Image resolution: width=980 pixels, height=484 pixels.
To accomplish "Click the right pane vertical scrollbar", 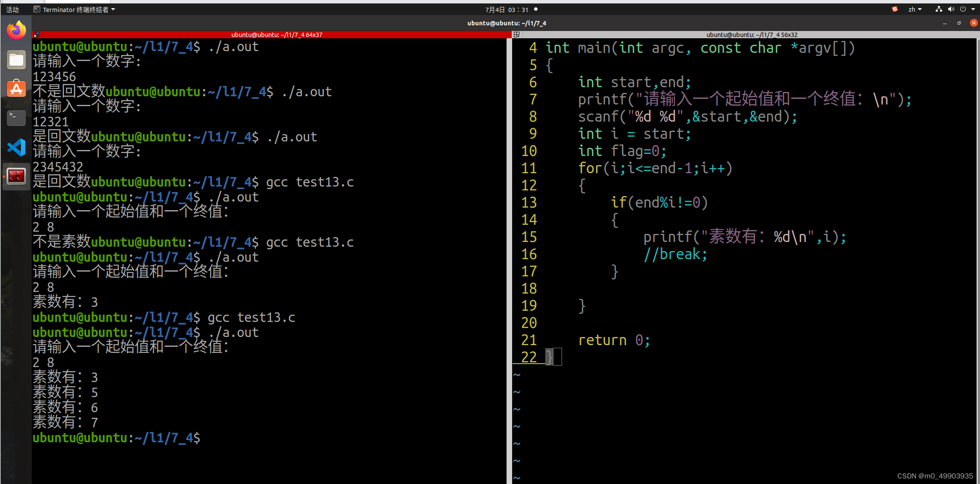I will coord(978,258).
